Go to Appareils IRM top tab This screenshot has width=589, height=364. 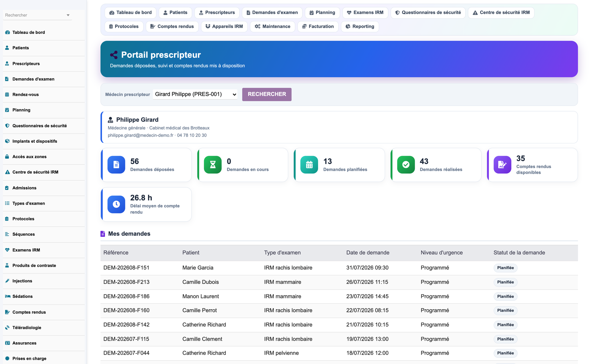click(224, 26)
